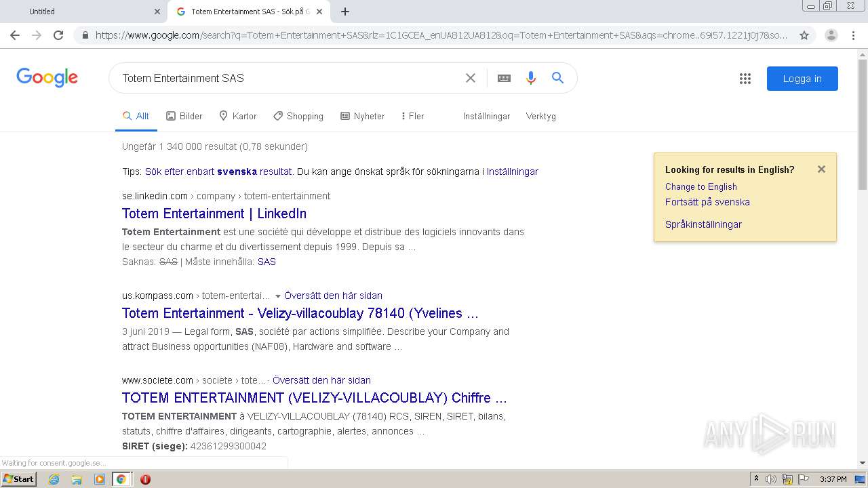The width and height of the screenshot is (868, 488).
Task: Click the Sök efter enbart svenska resultat link
Action: pos(218,171)
